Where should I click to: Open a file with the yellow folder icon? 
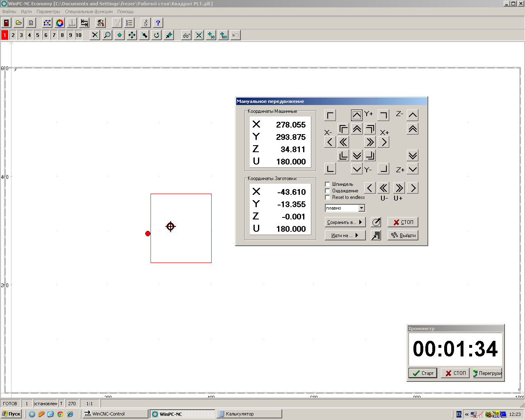[x=19, y=23]
